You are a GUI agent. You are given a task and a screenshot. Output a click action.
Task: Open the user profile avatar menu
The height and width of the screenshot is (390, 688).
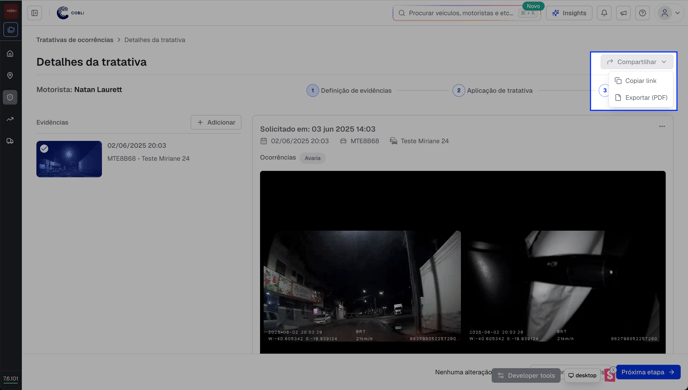click(x=669, y=13)
